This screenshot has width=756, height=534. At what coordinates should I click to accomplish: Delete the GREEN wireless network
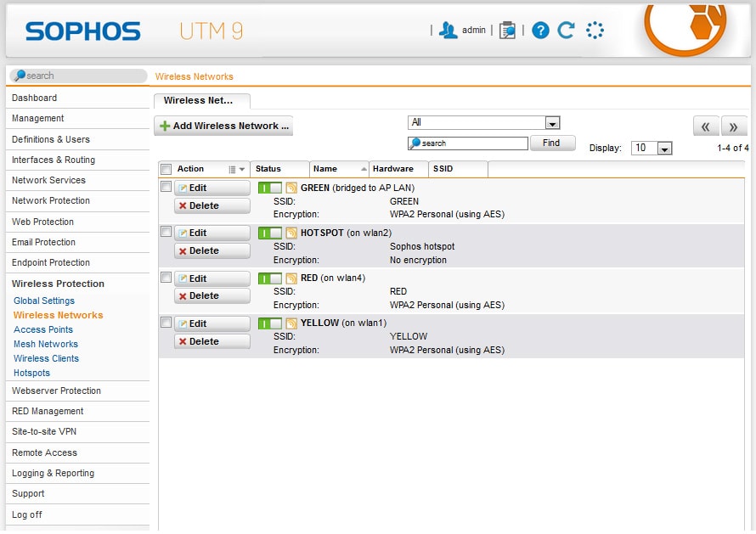click(212, 205)
